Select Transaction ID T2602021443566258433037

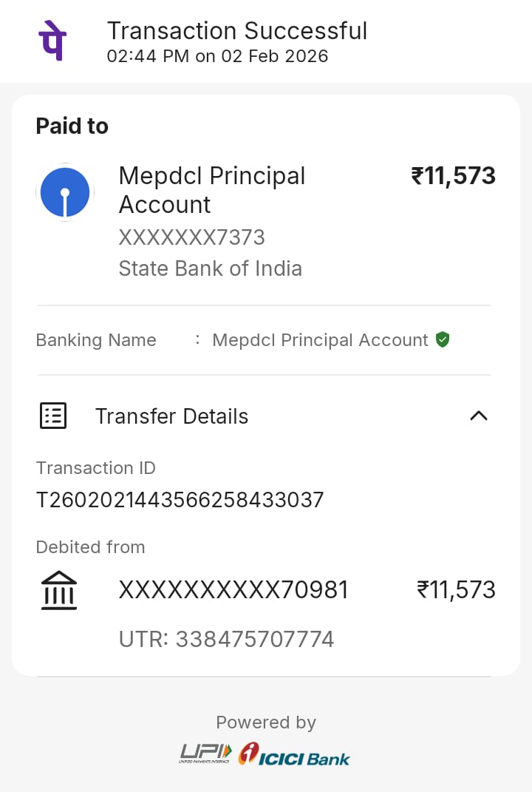point(180,500)
